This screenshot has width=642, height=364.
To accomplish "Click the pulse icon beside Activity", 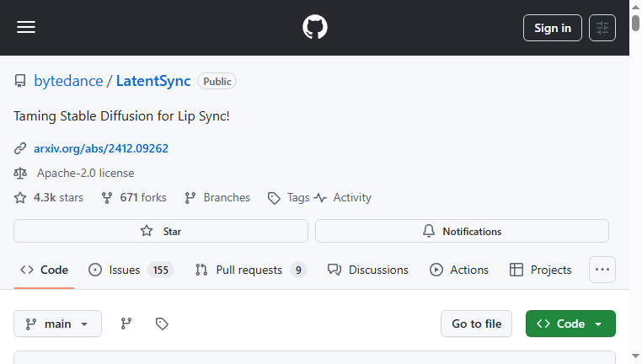I will (x=320, y=198).
